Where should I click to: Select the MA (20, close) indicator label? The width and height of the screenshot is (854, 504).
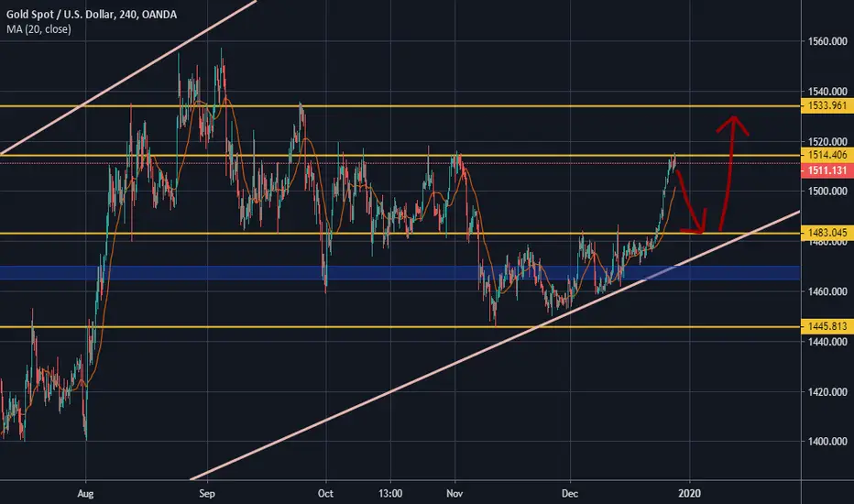tap(38, 29)
